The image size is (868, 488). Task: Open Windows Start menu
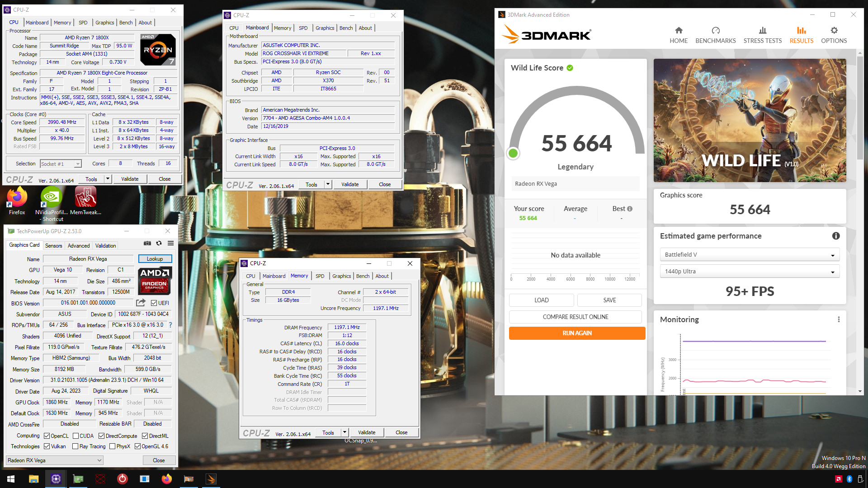(x=11, y=479)
